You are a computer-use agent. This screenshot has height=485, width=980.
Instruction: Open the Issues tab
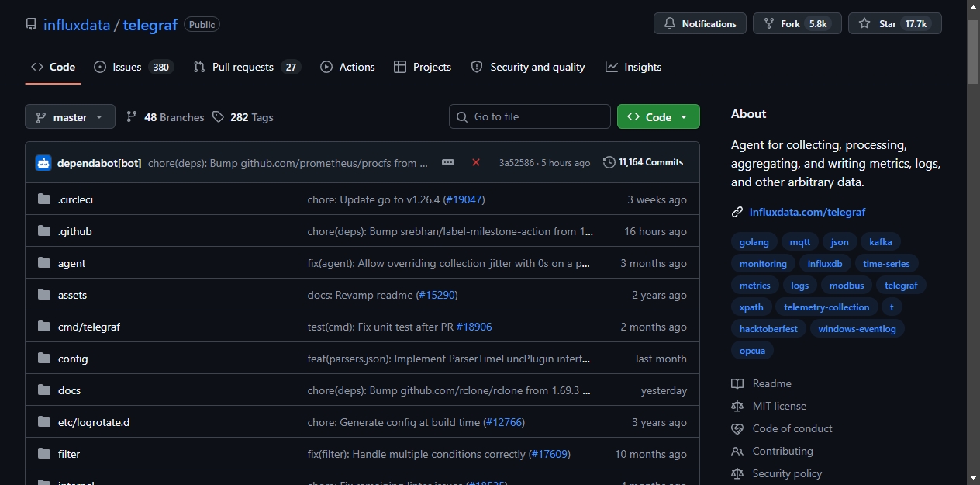(x=133, y=67)
